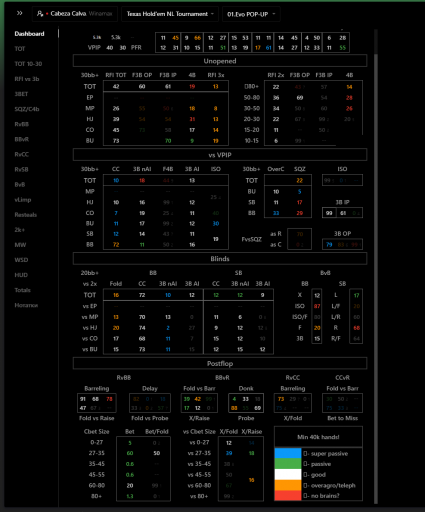Click the BU row RFI TOT value 73
Image resolution: width=425 pixels, height=512 pixels.
[x=116, y=141]
